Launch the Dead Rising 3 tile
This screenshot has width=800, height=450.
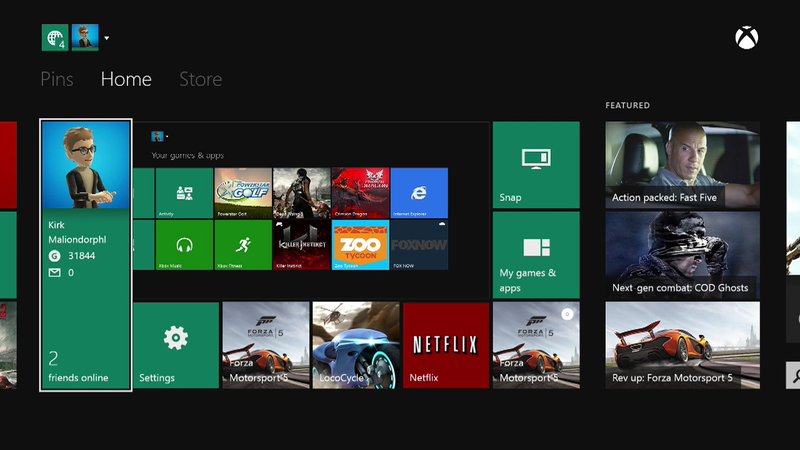click(302, 193)
